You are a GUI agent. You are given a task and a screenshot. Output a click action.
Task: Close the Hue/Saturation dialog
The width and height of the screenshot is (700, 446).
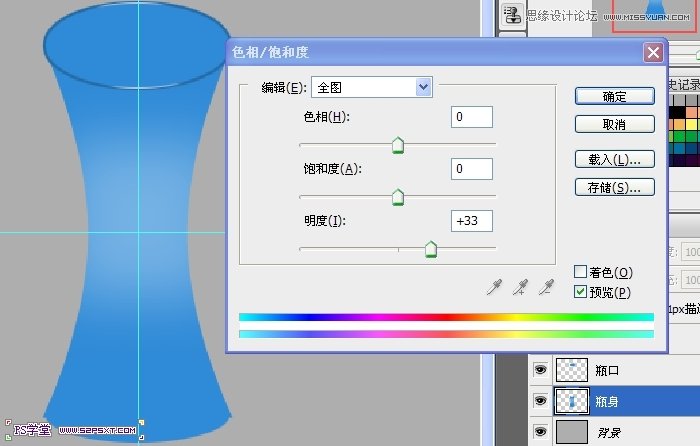click(x=653, y=53)
